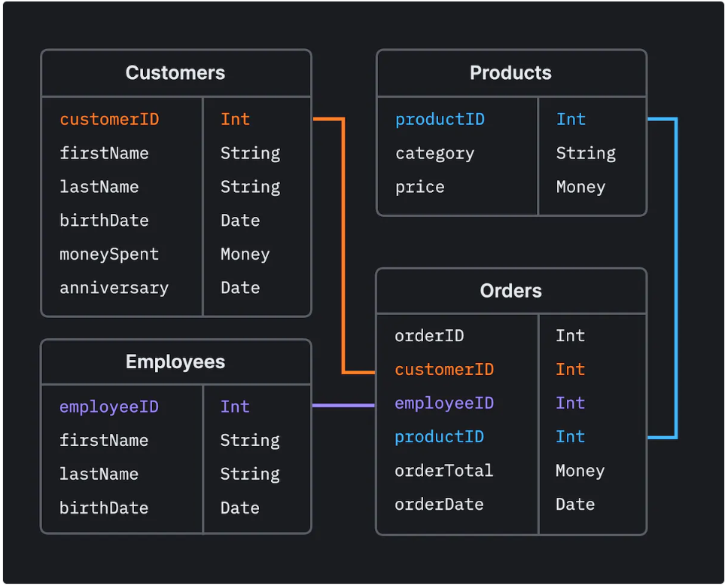Viewport: 728px width, 586px height.
Task: Click the customerID field in Customers
Action: point(108,118)
